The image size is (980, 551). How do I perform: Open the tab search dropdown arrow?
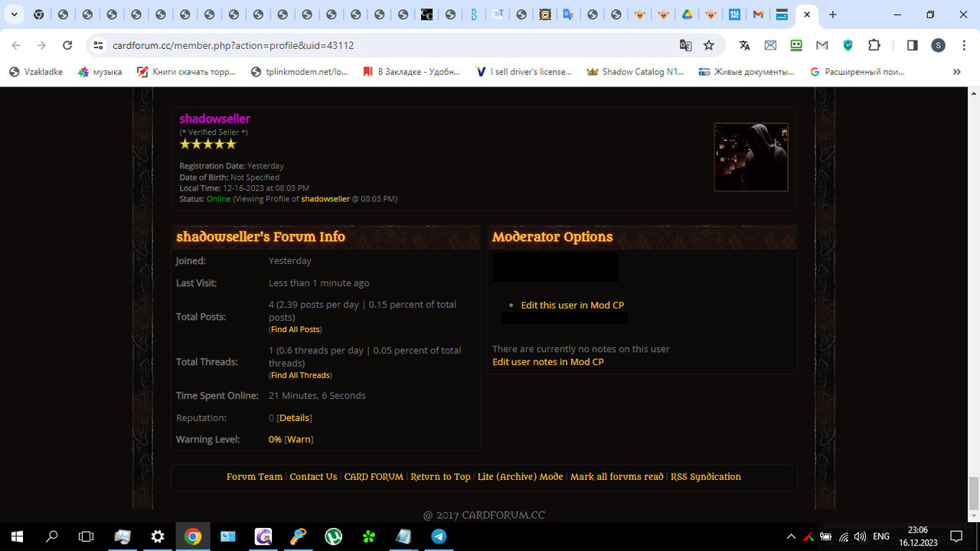coord(14,15)
